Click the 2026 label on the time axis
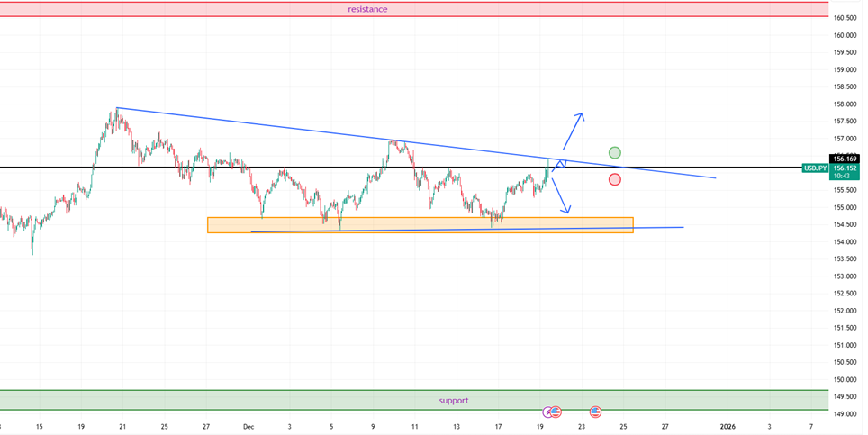 (x=727, y=426)
